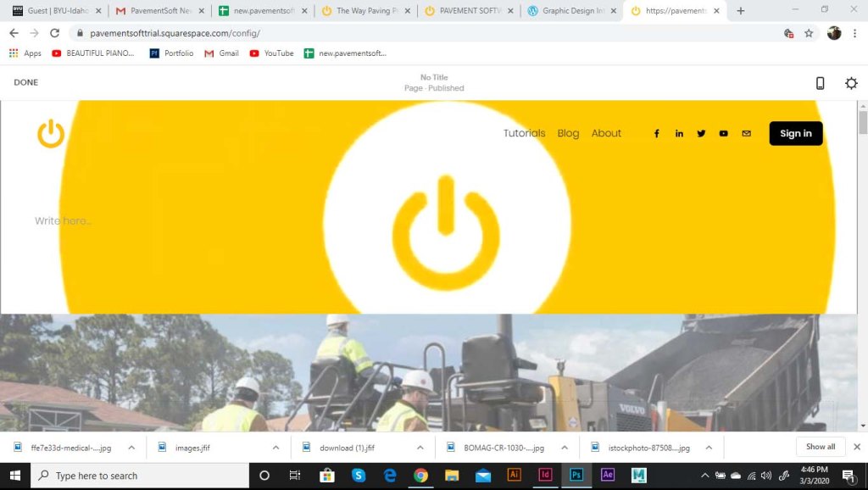Toggle mobile device preview icon
Screen dimensions: 868x490
tap(820, 83)
